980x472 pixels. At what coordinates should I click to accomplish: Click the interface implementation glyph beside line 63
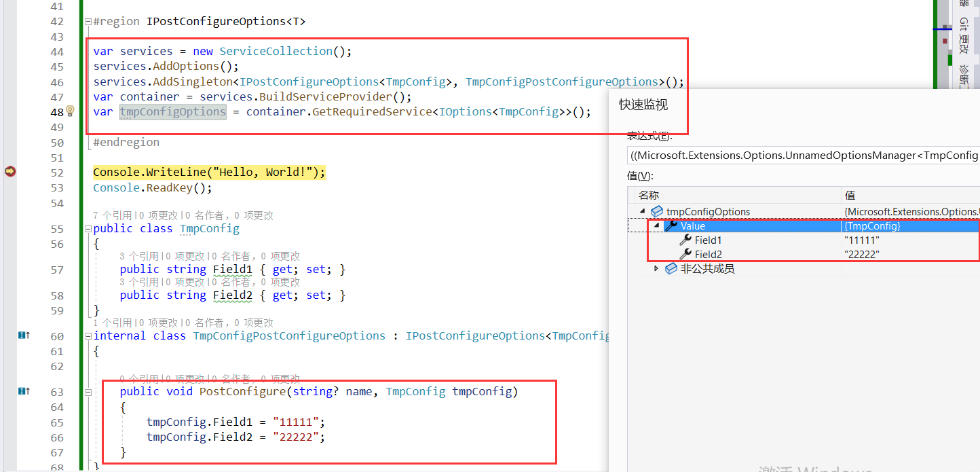pos(24,391)
